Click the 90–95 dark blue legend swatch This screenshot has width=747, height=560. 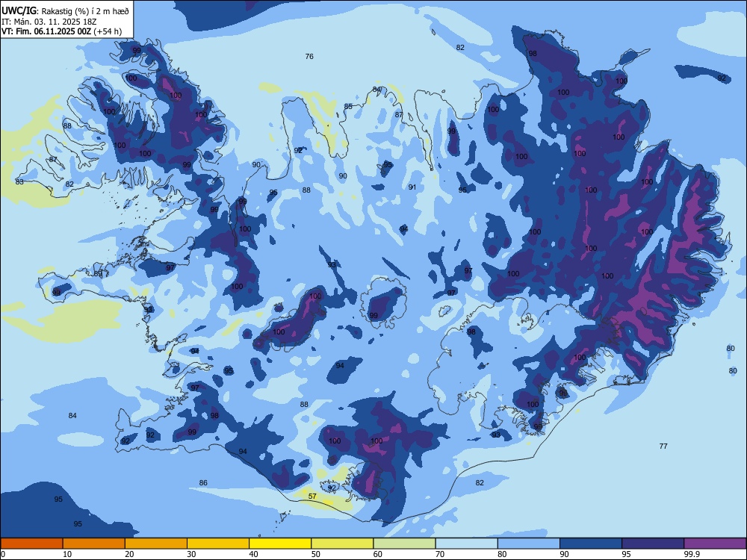point(591,544)
